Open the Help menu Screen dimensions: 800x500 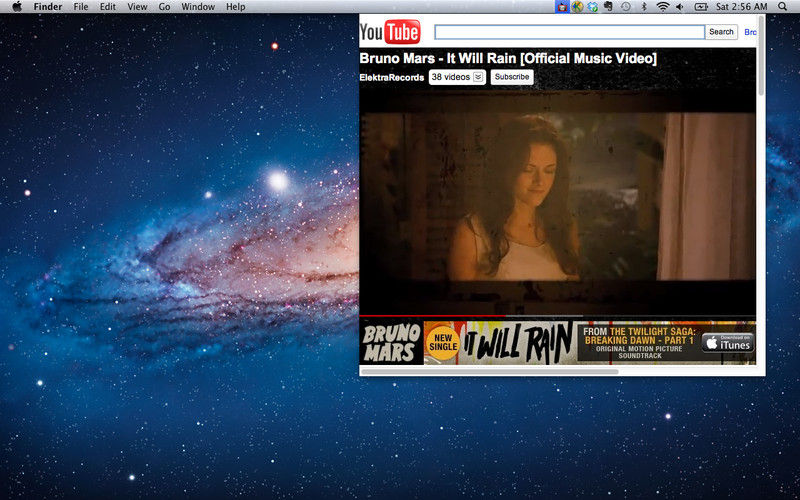[236, 7]
